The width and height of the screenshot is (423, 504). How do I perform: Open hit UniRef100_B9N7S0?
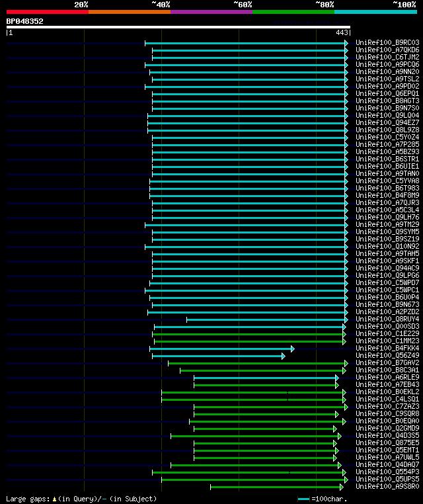[387, 108]
